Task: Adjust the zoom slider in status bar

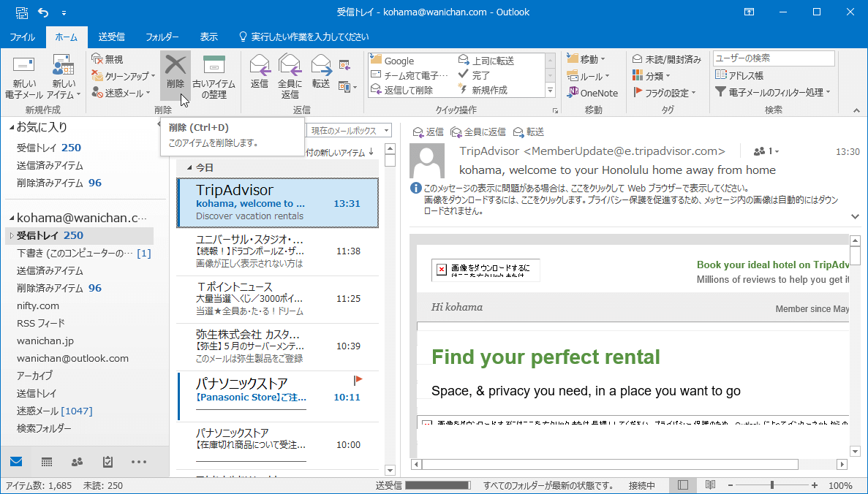Action: tap(771, 485)
